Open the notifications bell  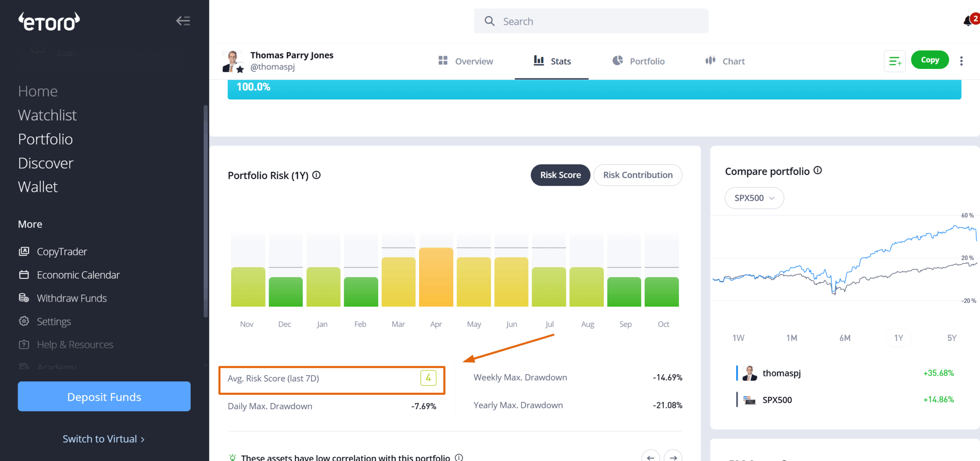click(x=968, y=21)
